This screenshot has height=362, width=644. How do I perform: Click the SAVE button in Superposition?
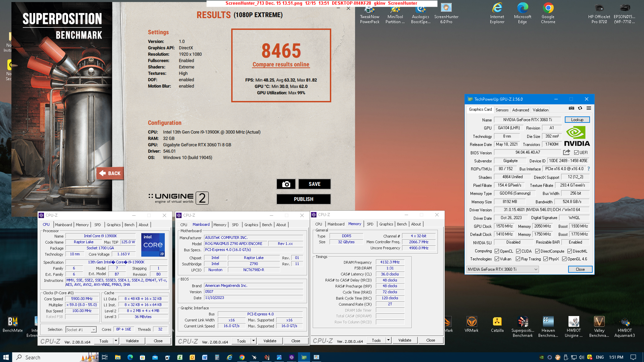314,184
